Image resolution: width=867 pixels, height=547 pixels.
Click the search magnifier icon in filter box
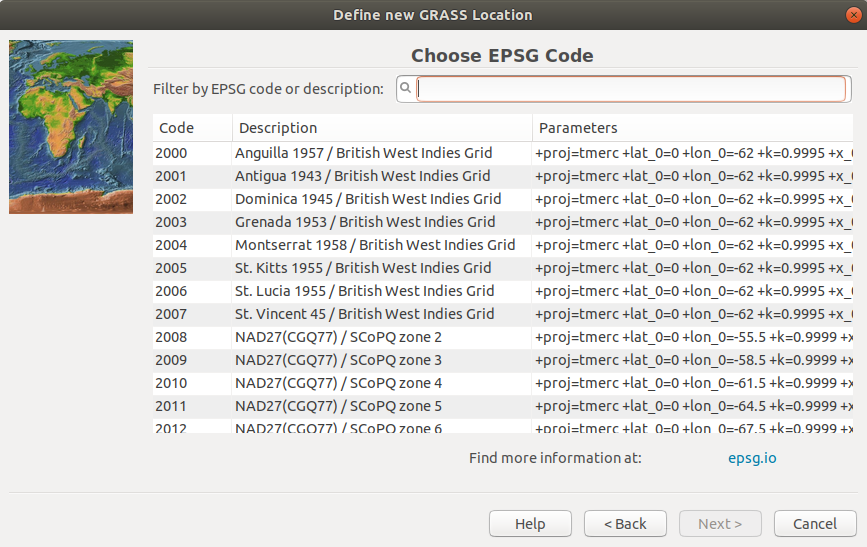point(405,88)
